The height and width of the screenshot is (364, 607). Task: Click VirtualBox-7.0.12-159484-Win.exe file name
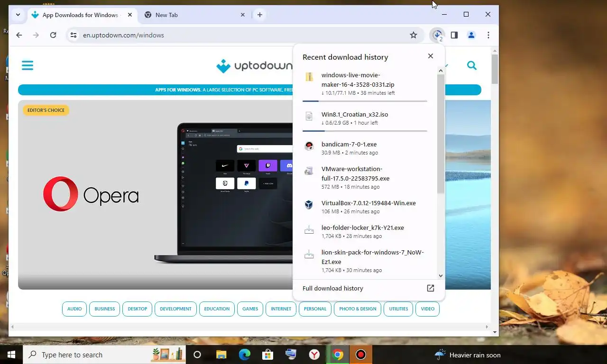[x=368, y=203]
